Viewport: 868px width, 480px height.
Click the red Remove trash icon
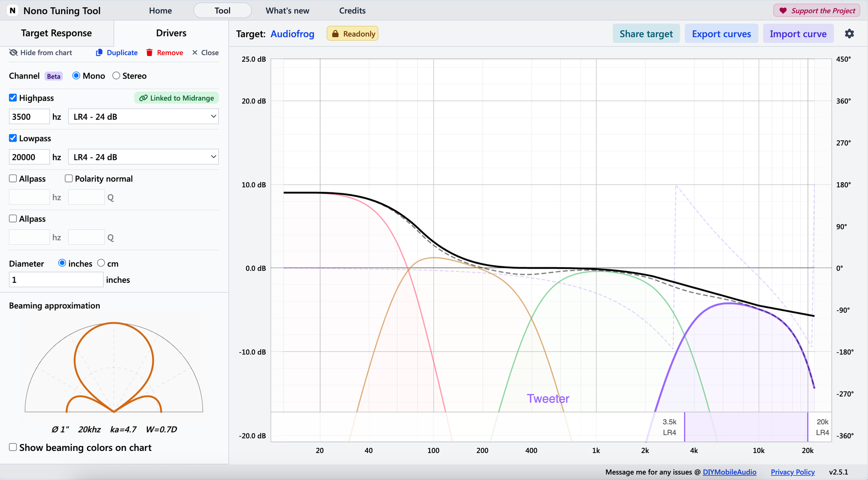click(150, 53)
